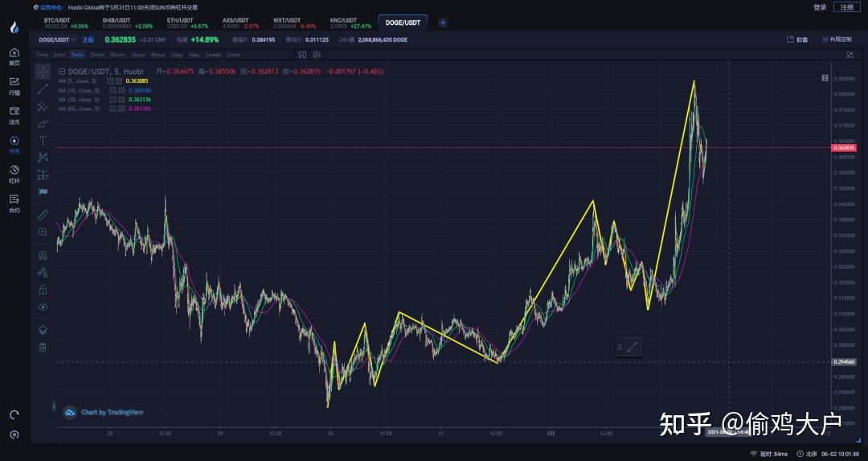Toggle stay-in-drawing-mode pencil lock
The height and width of the screenshot is (461, 868).
click(43, 273)
